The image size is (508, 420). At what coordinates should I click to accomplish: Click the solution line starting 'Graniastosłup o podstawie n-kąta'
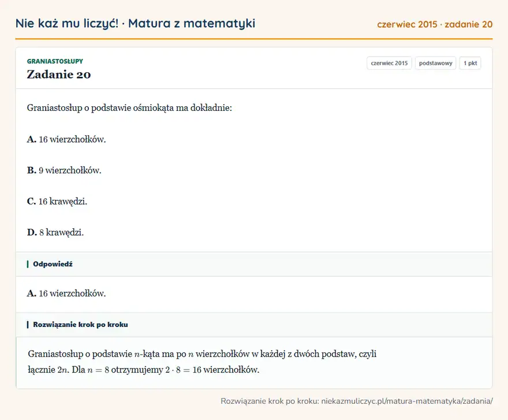coord(202,354)
